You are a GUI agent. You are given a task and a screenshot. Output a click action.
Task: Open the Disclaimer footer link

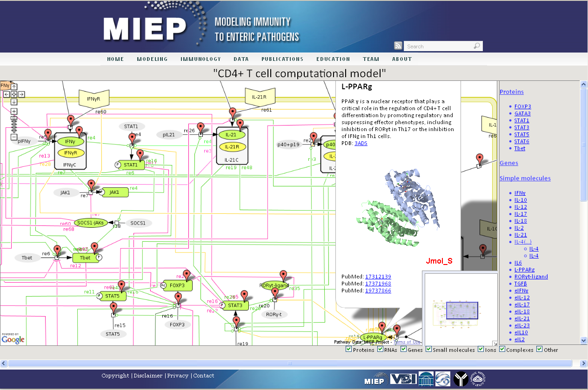coord(148,376)
